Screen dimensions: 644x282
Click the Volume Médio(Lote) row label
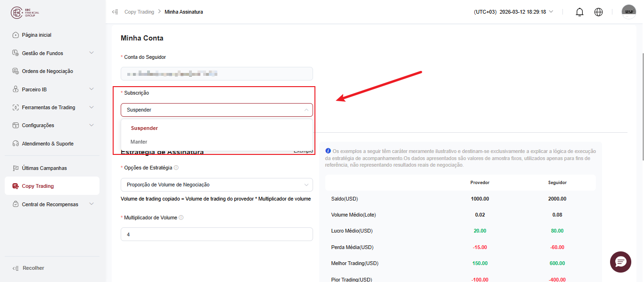pyautogui.click(x=354, y=215)
